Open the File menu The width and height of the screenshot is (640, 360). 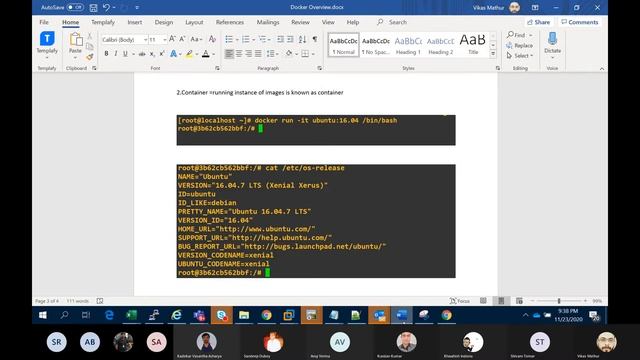pos(44,22)
